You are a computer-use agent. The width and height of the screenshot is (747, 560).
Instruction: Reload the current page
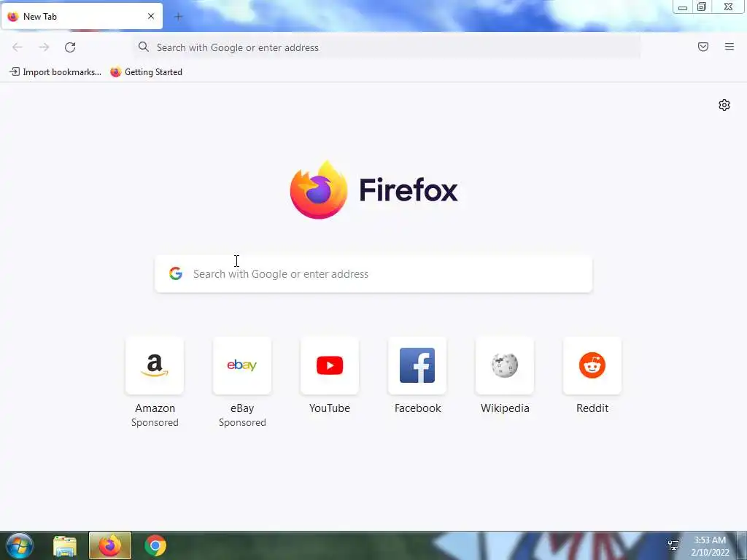point(70,47)
